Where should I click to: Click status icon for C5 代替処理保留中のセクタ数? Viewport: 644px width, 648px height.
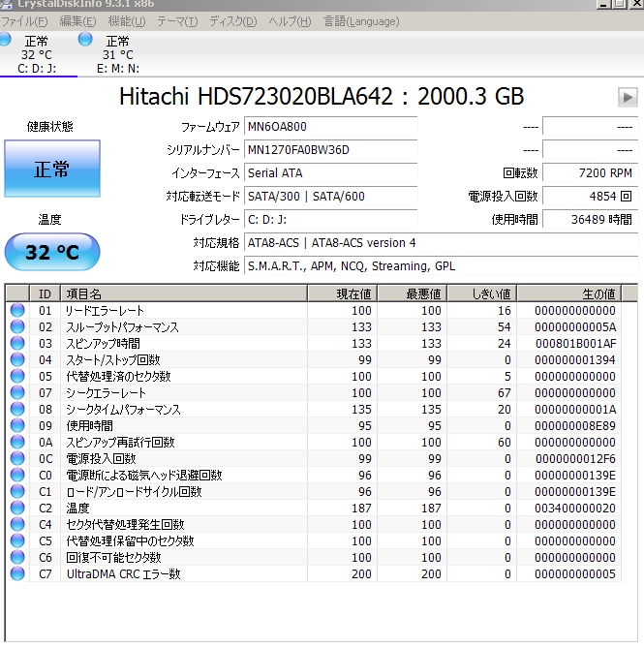[x=17, y=540]
